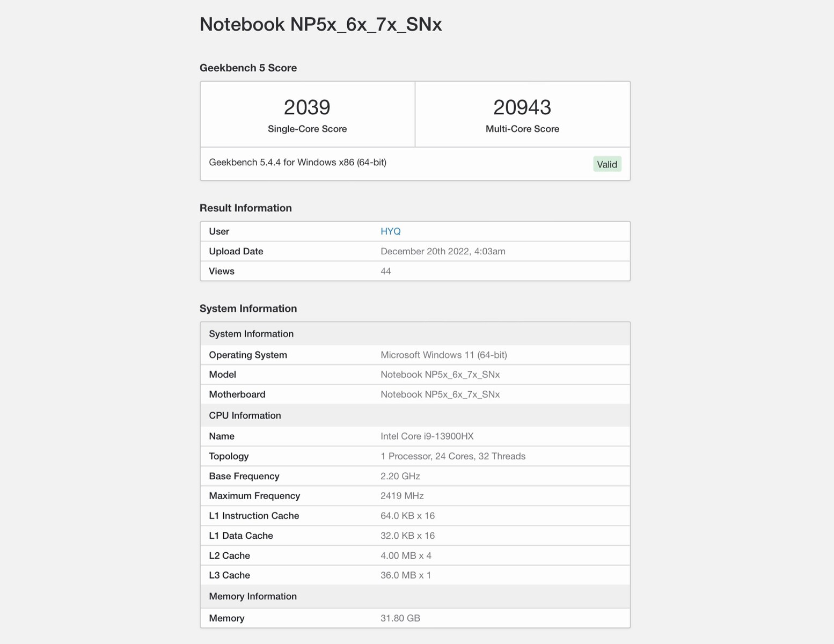Click the Geekbench 5 Score heading

[248, 68]
